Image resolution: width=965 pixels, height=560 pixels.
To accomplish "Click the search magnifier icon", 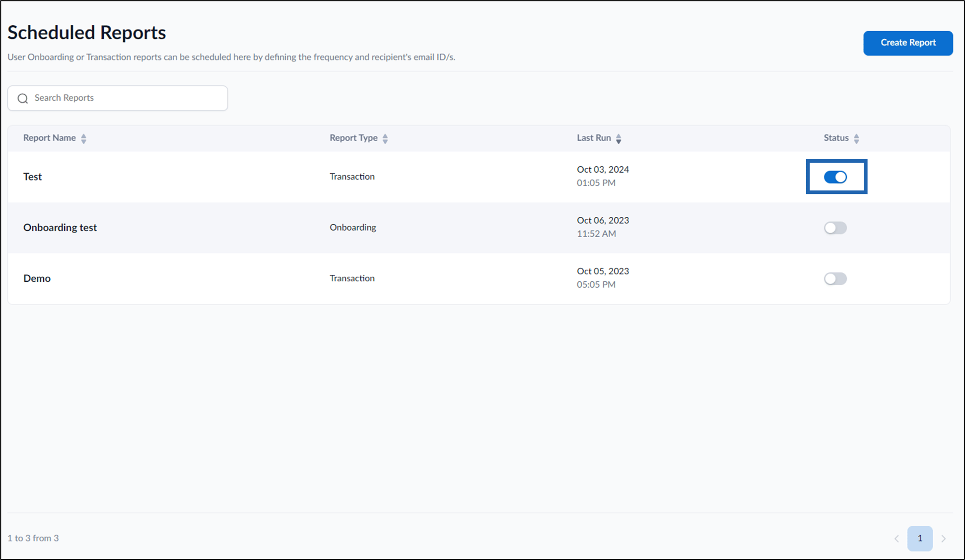I will (23, 98).
